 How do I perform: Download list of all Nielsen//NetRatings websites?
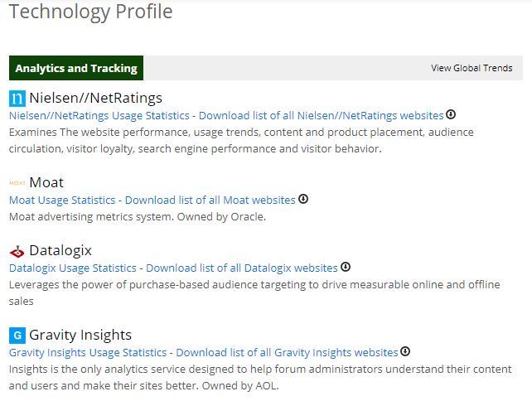point(321,115)
